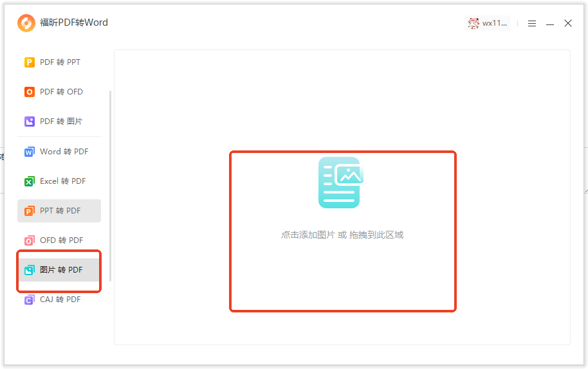Viewport: 588px width, 369px height.
Task: Click the blue Word to PDF icon
Action: [29, 152]
